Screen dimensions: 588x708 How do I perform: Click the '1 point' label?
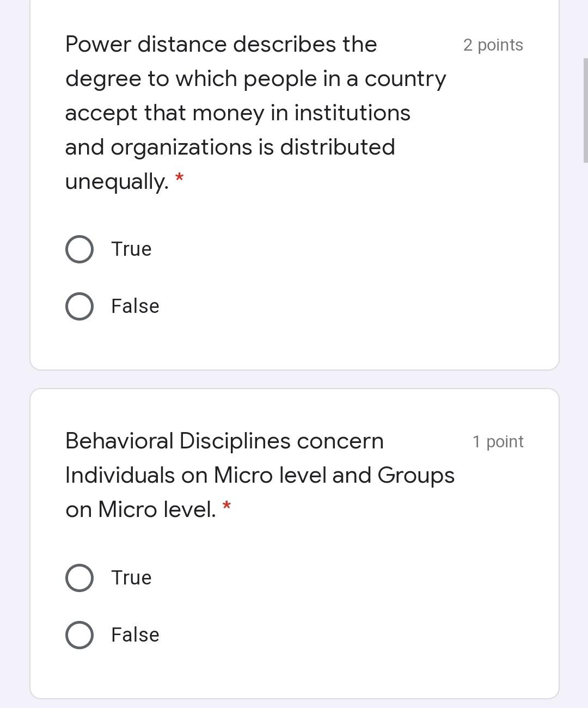click(x=498, y=442)
